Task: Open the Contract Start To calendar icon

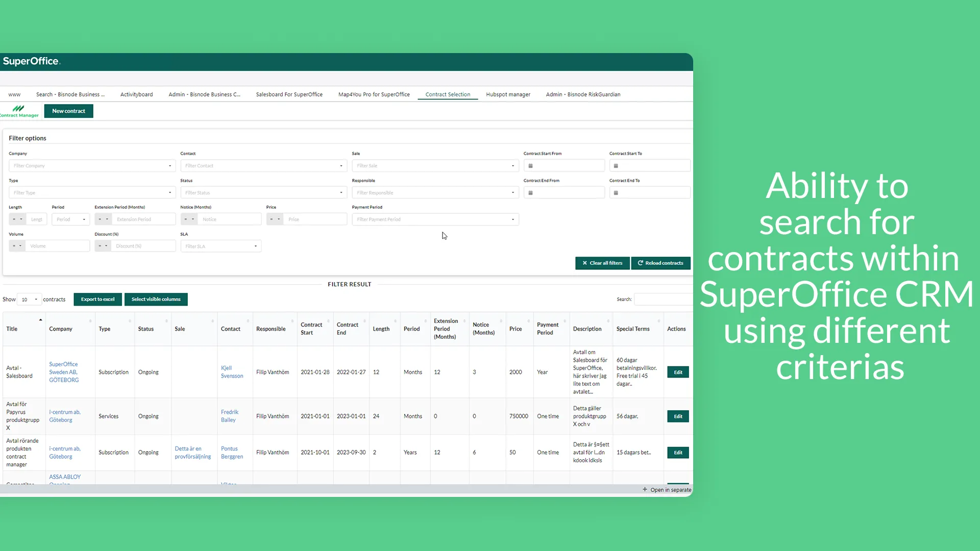Action: coord(616,166)
